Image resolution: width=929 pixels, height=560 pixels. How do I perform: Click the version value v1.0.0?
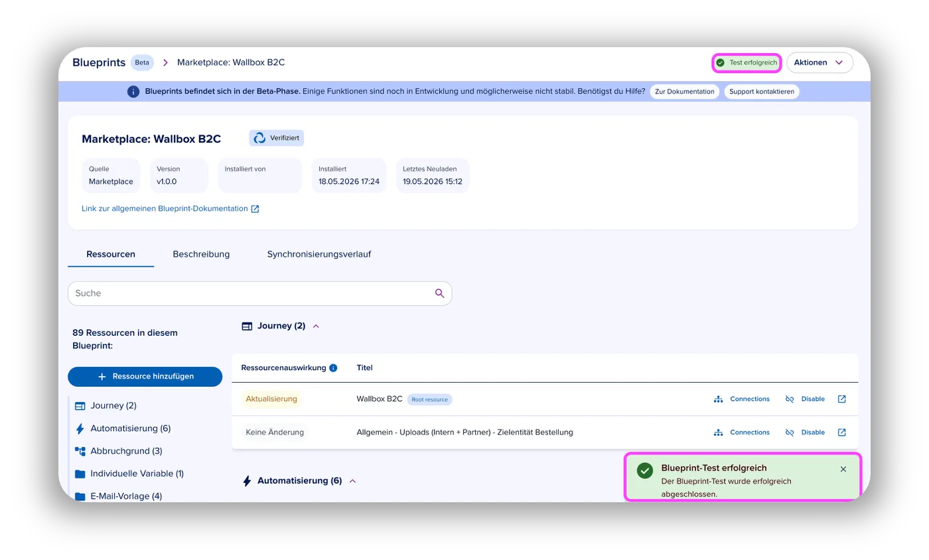click(167, 181)
